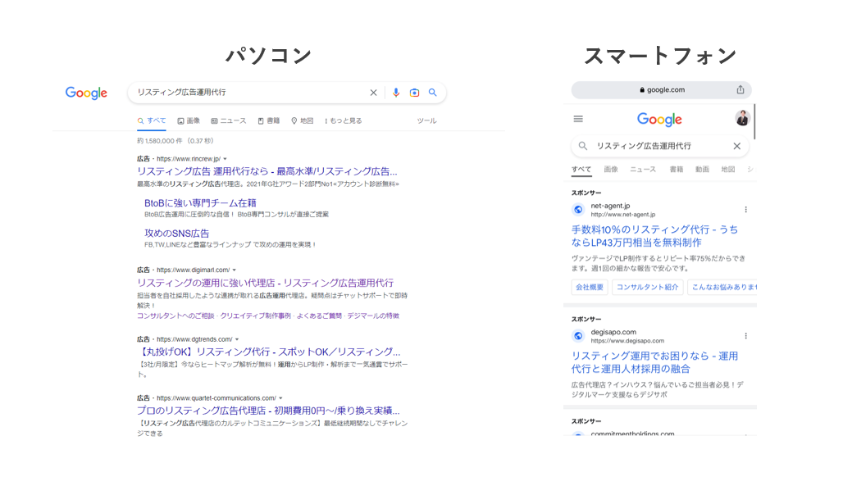Switch to the 書籍 tab on desktop

269,121
